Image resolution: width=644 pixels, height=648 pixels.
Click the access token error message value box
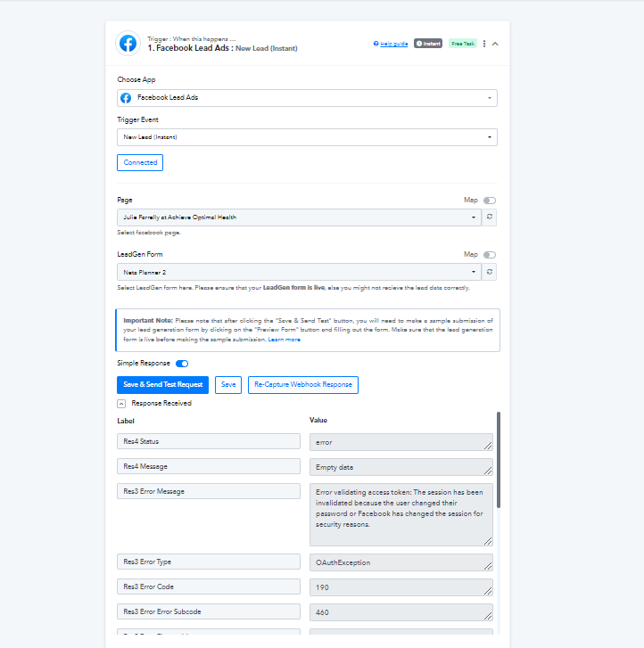point(400,515)
